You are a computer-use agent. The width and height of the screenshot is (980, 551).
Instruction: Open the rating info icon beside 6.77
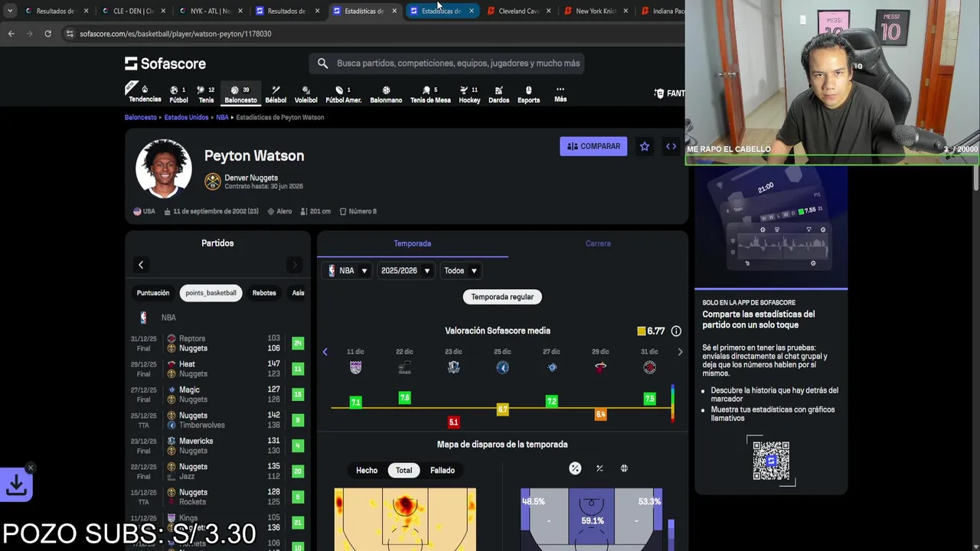[676, 331]
